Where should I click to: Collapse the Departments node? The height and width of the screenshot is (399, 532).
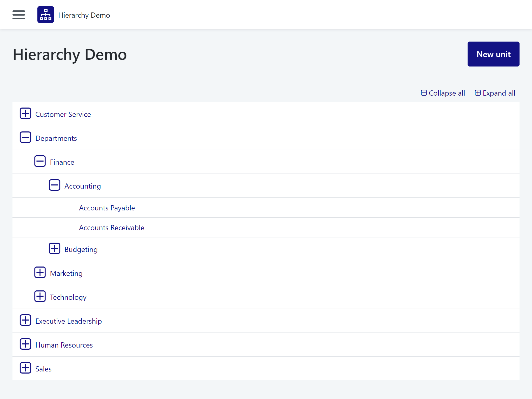tap(25, 137)
